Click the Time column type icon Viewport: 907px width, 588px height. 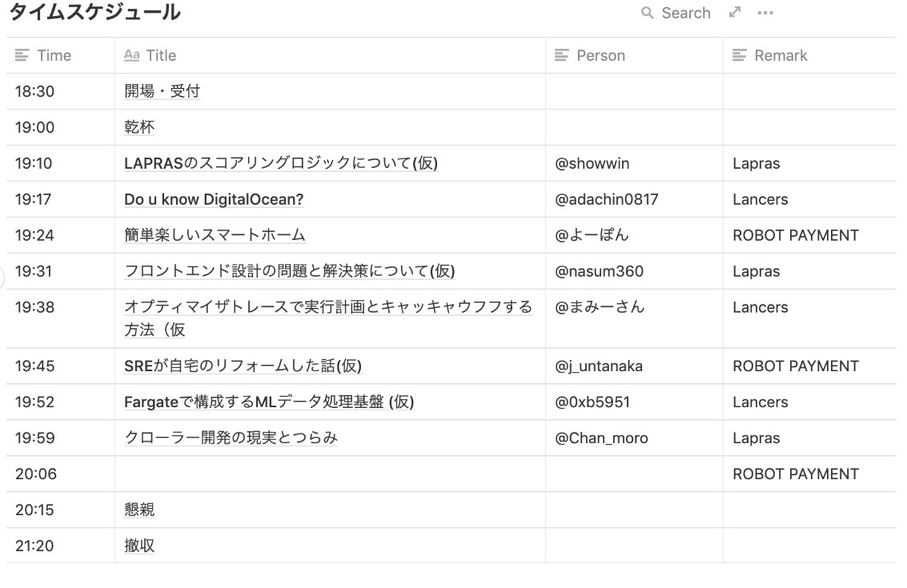point(22,55)
